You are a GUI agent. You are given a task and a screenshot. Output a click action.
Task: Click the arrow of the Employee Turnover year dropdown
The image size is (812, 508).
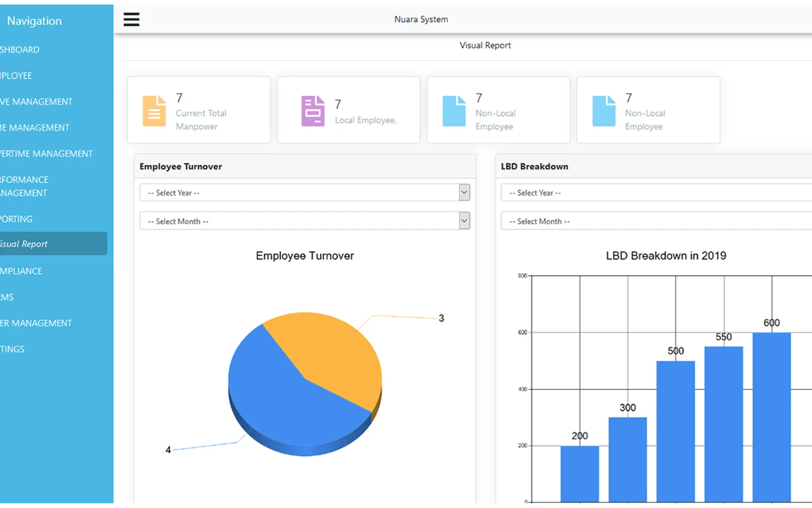click(x=464, y=193)
